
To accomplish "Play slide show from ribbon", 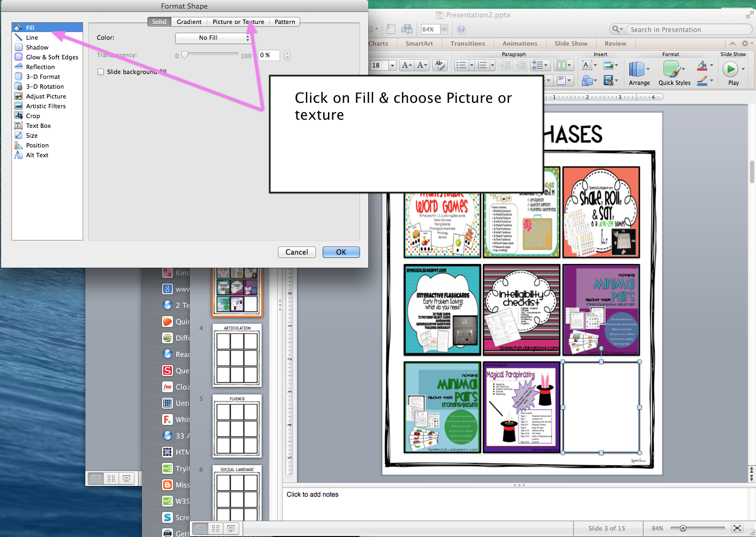I will 730,69.
